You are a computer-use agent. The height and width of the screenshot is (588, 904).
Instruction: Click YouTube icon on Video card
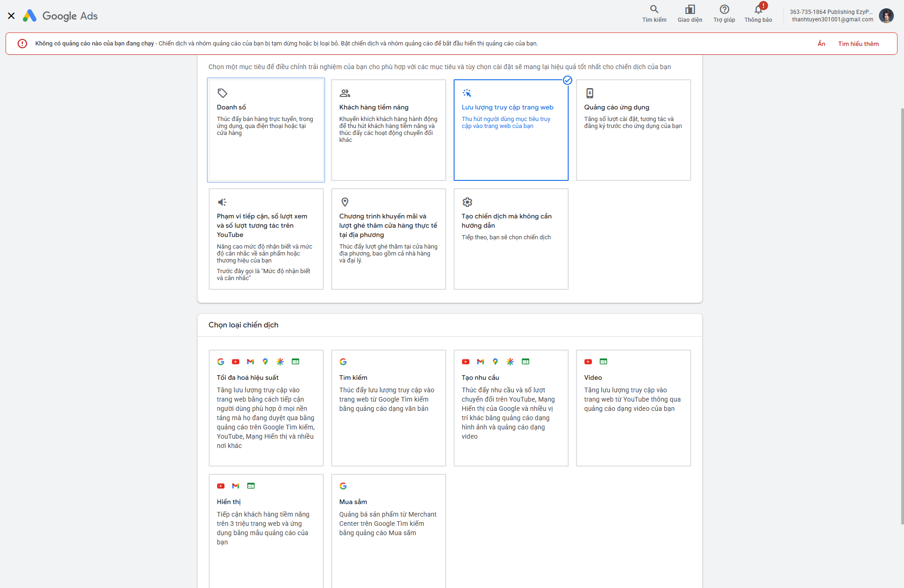tap(588, 362)
